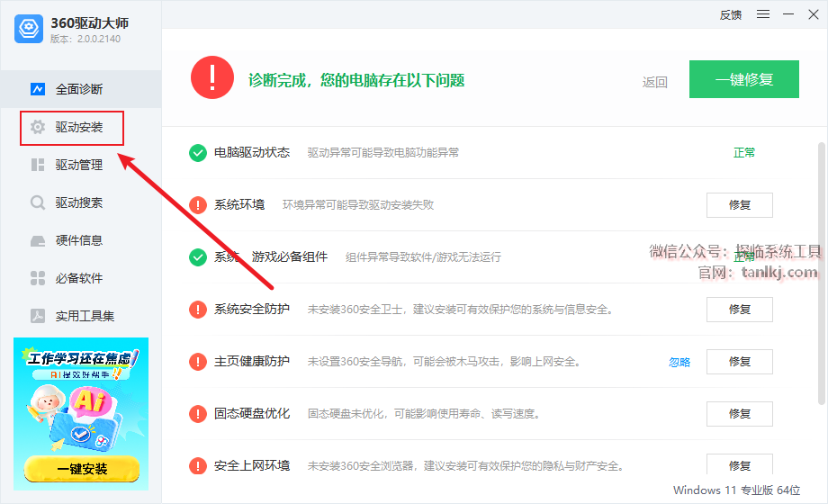The width and height of the screenshot is (828, 504).
Task: Click 修复 for 固态硬盘优化
Action: tap(739, 414)
